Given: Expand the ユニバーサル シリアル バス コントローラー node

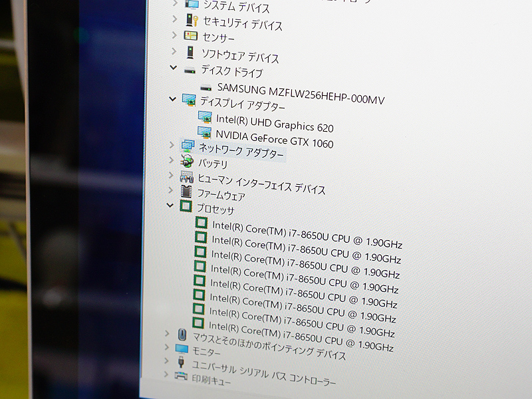Looking at the screenshot, I should (x=166, y=360).
